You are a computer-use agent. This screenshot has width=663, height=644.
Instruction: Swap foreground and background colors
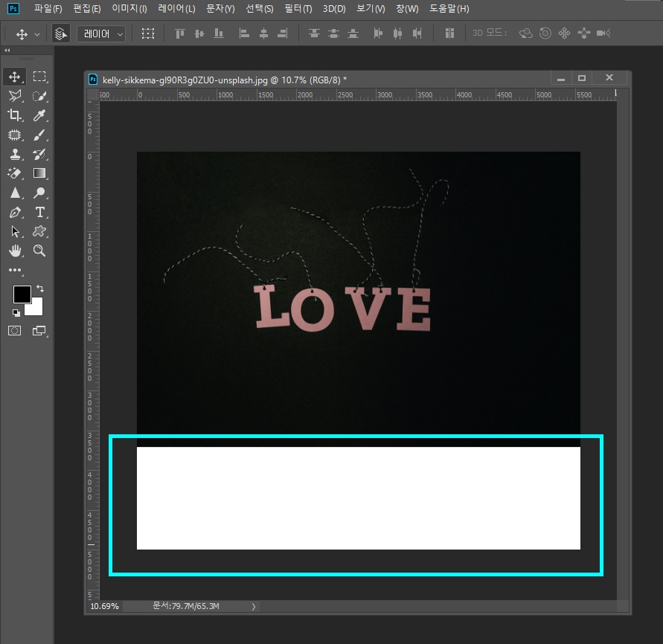point(40,289)
